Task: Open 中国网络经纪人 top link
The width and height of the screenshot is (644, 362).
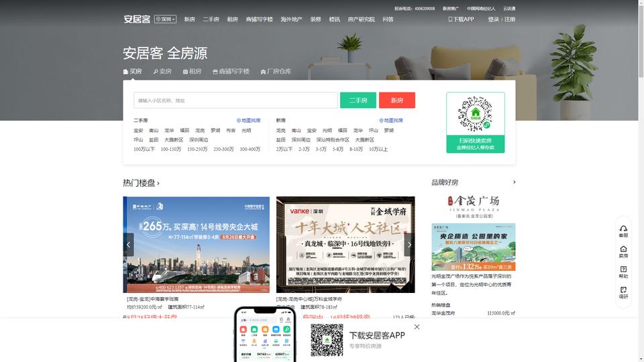Action: click(x=481, y=9)
